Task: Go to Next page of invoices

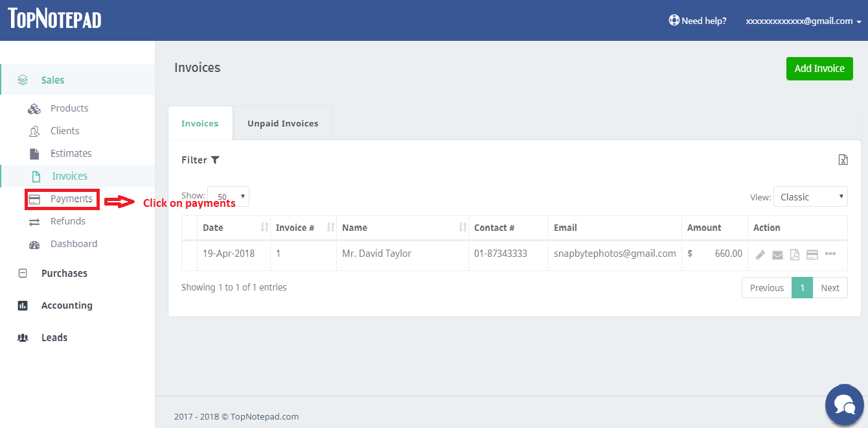Action: pyautogui.click(x=830, y=288)
